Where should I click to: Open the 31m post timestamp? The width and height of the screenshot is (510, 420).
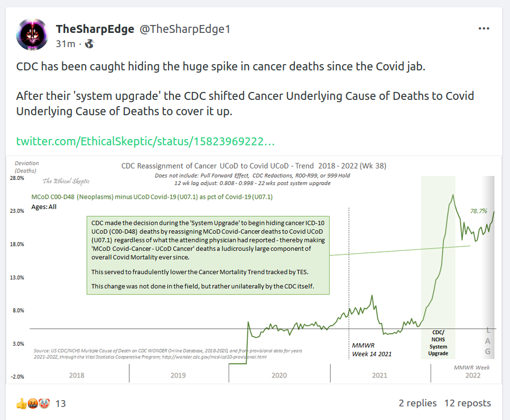66,43
